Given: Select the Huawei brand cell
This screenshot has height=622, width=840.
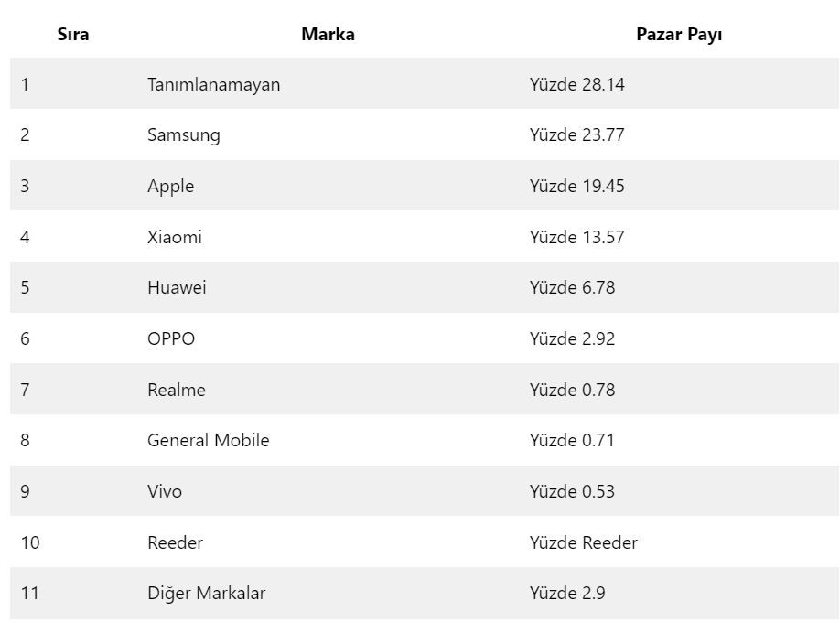Looking at the screenshot, I should (177, 288).
